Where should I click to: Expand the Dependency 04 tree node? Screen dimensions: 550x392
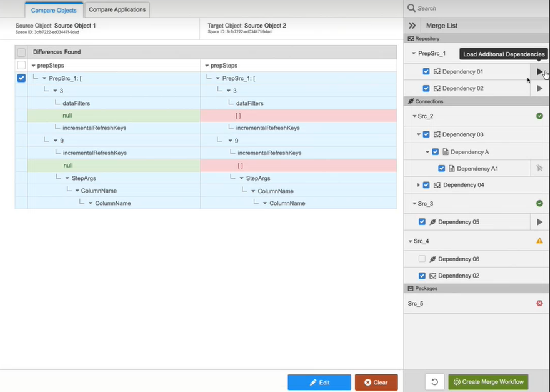(419, 185)
